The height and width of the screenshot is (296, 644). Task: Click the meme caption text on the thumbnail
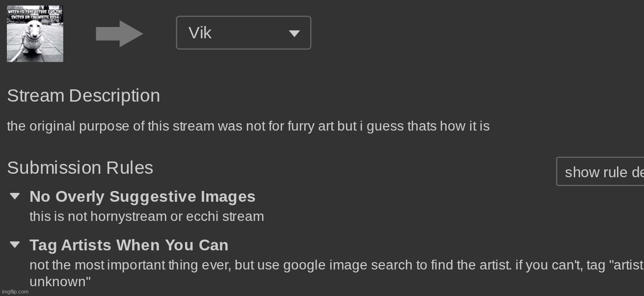35,13
